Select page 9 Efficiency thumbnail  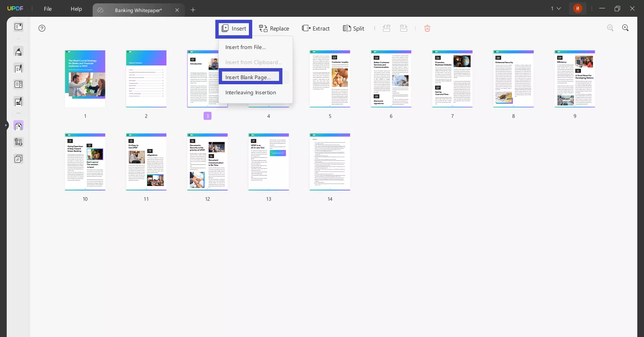click(x=575, y=79)
